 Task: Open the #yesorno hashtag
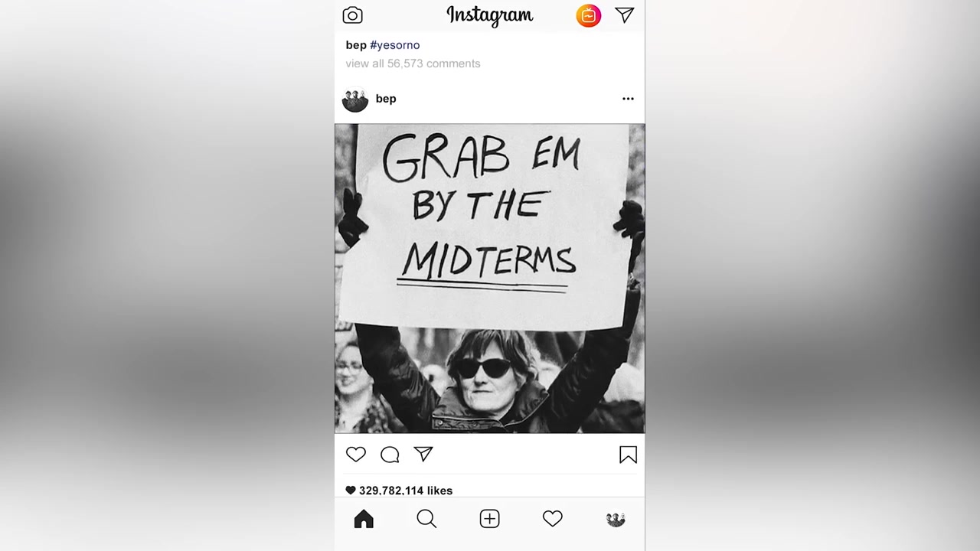click(x=395, y=45)
